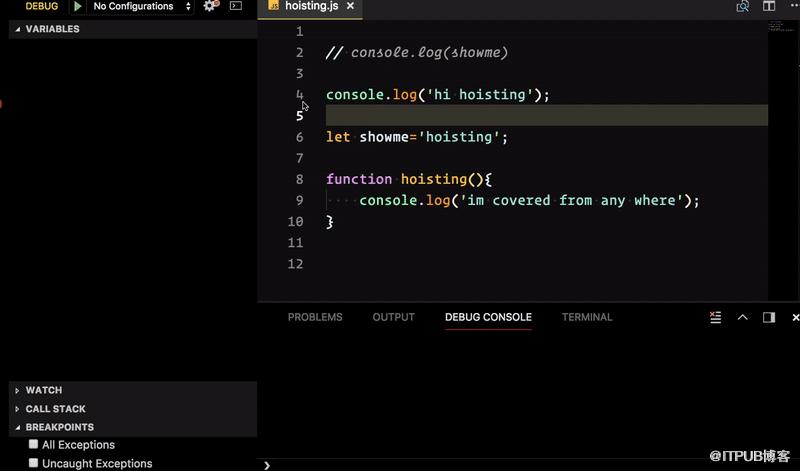The width and height of the screenshot is (800, 471).
Task: Open launch.json via the gear icon
Action: pyautogui.click(x=211, y=6)
